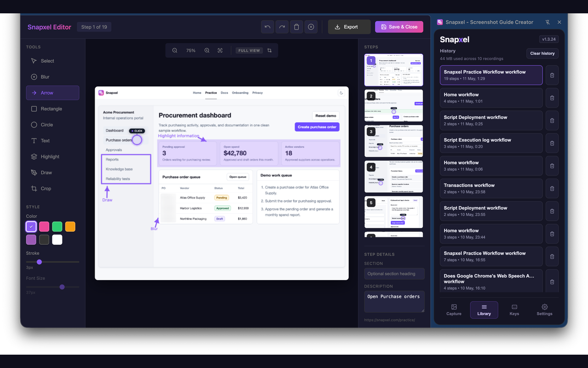Click the Stroke slider handle
This screenshot has height=368, width=588.
[x=40, y=262]
